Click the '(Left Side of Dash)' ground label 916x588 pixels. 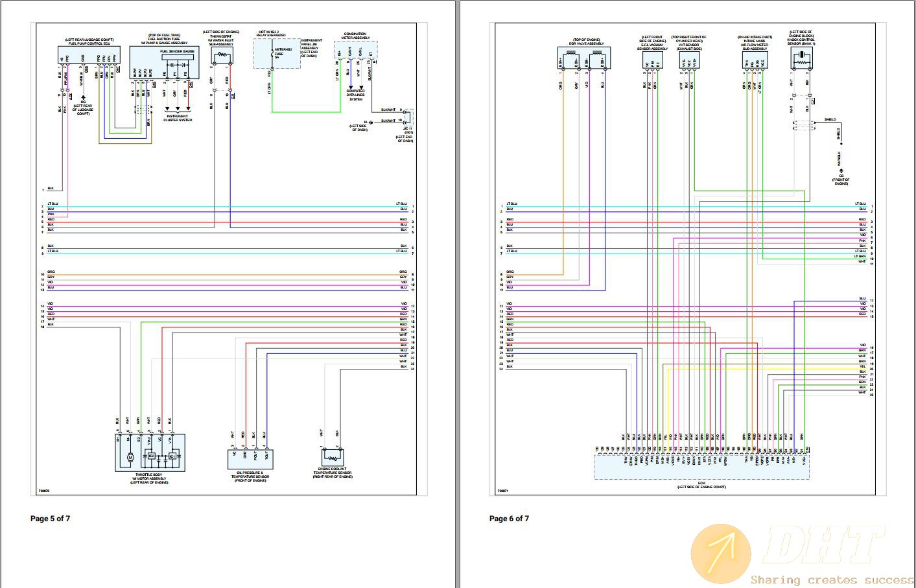358,128
